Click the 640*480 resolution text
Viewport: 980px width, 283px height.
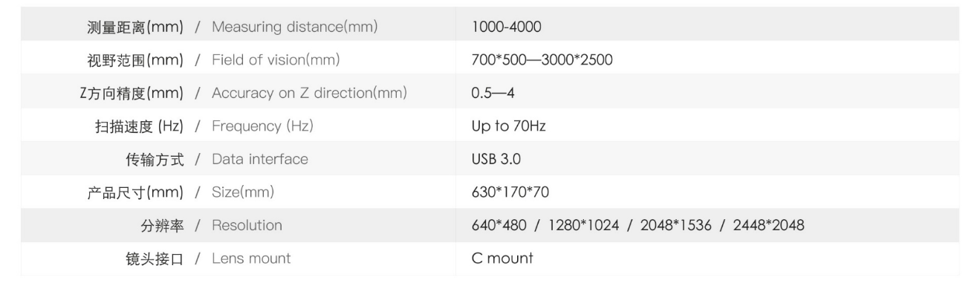499,225
